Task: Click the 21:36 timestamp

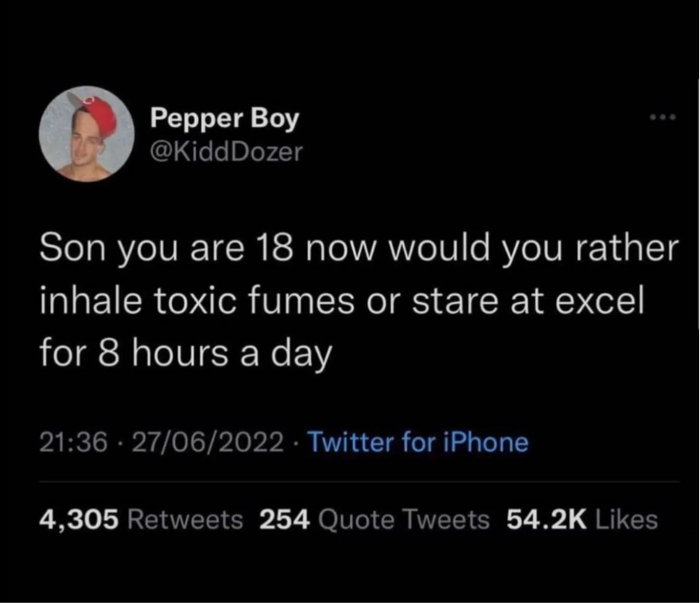Action: 74,443
